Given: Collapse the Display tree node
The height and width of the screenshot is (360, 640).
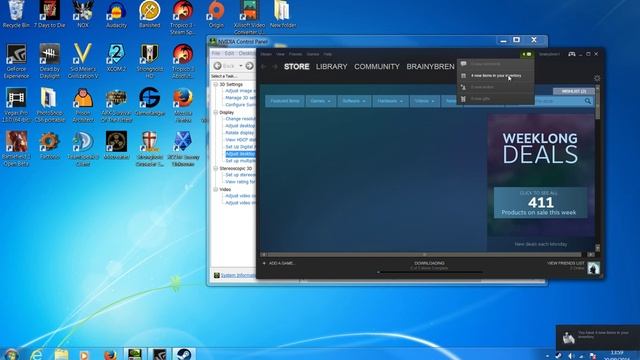Looking at the screenshot, I should [x=216, y=112].
